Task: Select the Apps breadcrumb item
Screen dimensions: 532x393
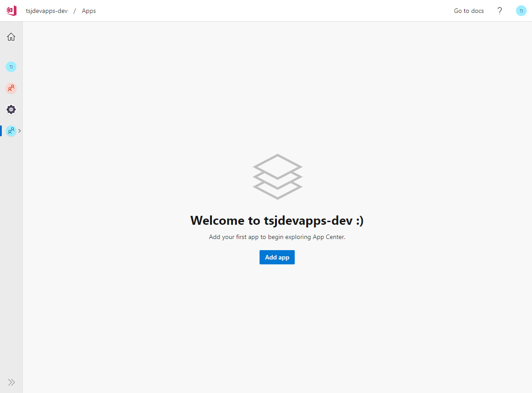Action: point(89,11)
